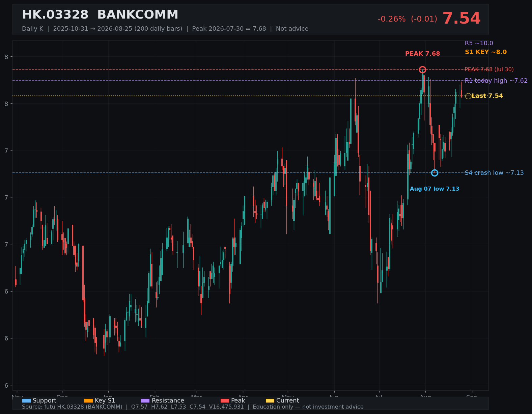
Task: Click the bold "PEAK 7.68" annotation above the candles
Action: [423, 54]
